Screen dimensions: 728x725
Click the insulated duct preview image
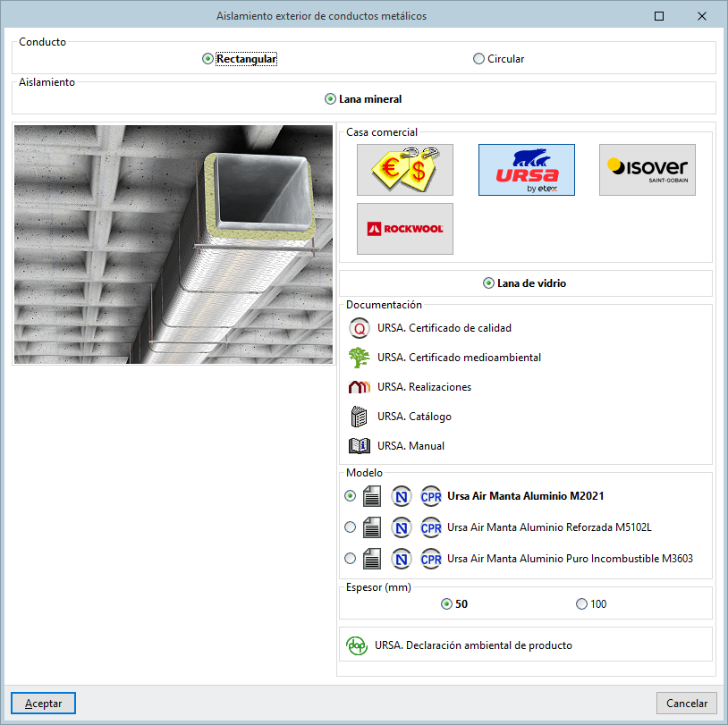(x=174, y=244)
